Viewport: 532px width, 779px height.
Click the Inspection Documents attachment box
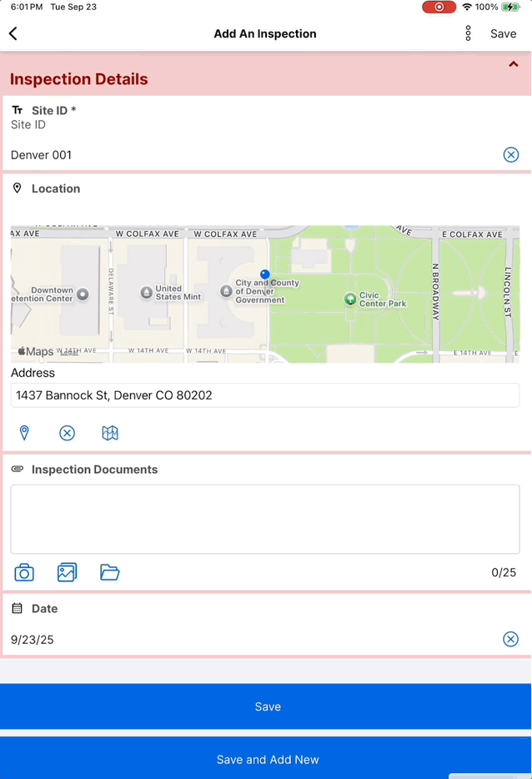point(265,519)
